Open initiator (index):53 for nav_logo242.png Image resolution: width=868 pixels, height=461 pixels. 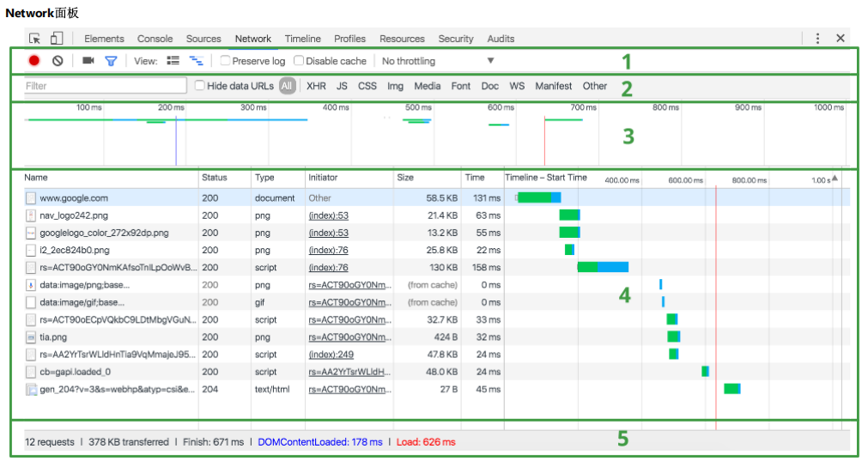click(x=328, y=215)
